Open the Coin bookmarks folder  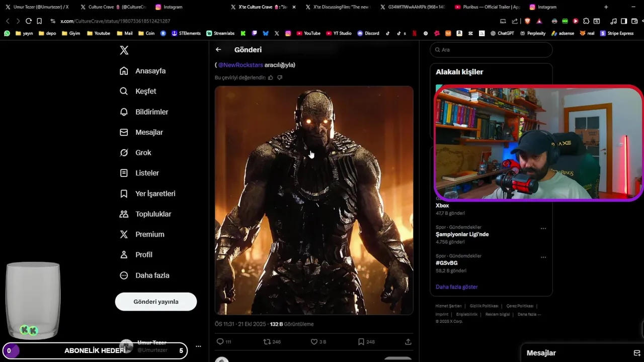coord(146,33)
